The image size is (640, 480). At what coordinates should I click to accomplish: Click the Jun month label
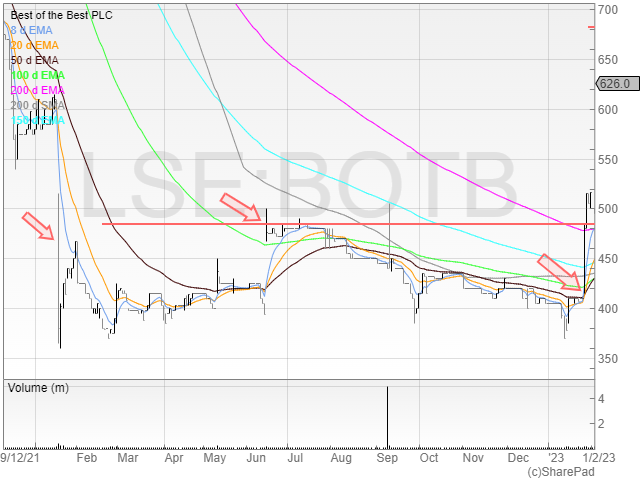point(256,458)
